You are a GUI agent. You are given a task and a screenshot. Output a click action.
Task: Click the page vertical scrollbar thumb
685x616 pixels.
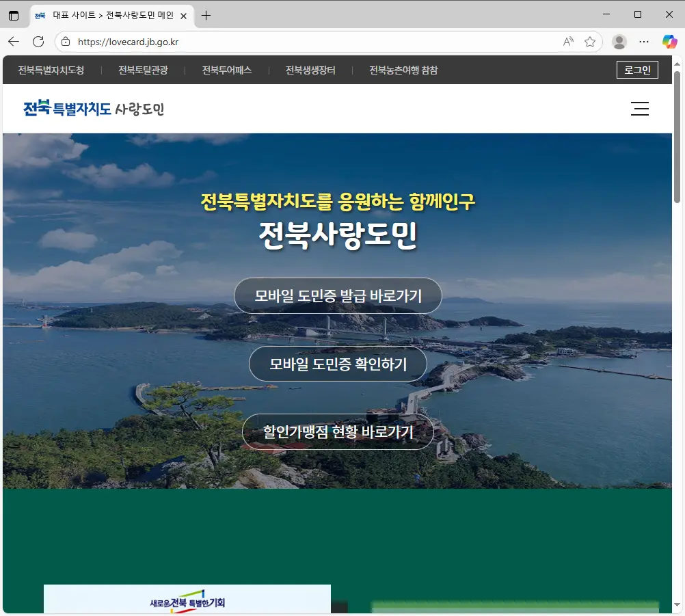point(677,137)
